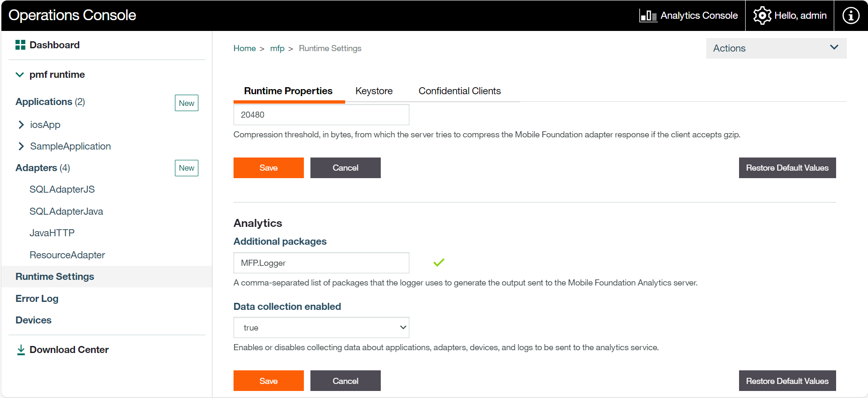Switch to the Confidential Clients tab
Screen dimensions: 868x398
(x=459, y=91)
